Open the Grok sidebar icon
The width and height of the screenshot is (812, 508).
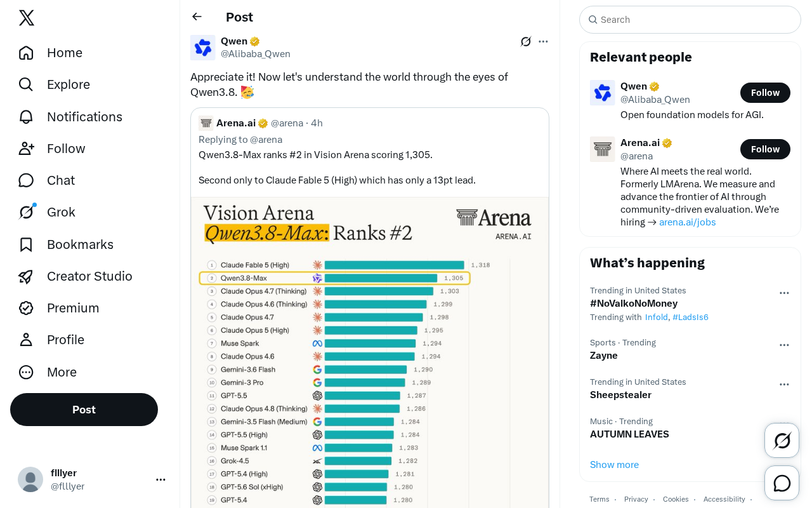[x=26, y=212]
